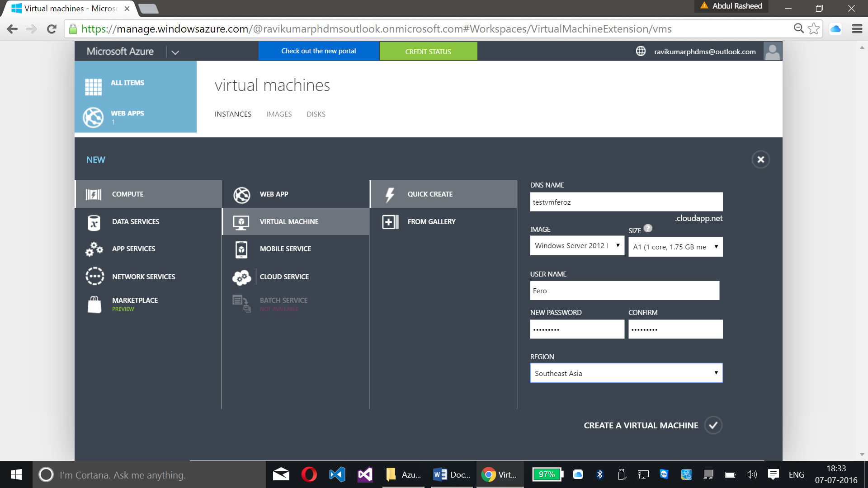Click the All Items label
868x488 pixels.
pos(127,83)
